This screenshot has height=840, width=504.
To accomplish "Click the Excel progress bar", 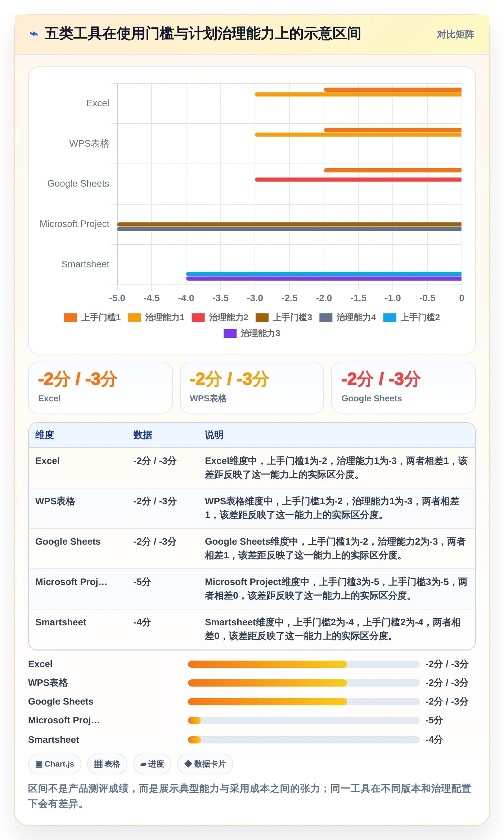I will pos(304,664).
